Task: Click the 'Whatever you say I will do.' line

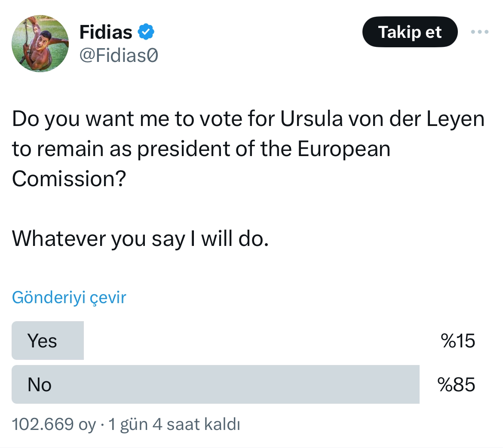Action: 140,239
